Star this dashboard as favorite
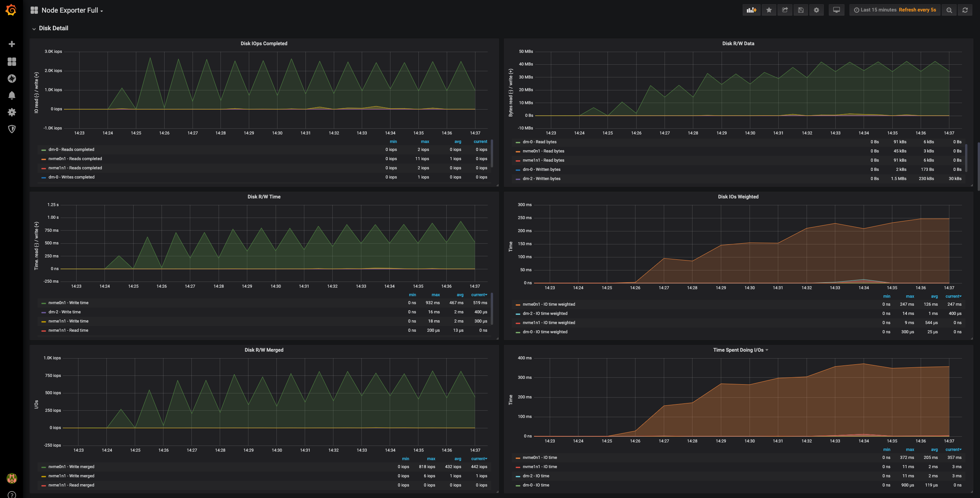The width and height of the screenshot is (980, 498). (769, 10)
